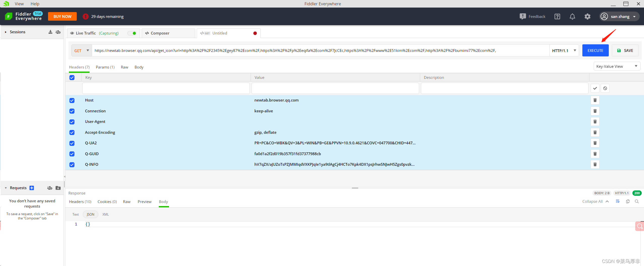
Task: Uncheck the Host header checkbox
Action: coord(72,101)
